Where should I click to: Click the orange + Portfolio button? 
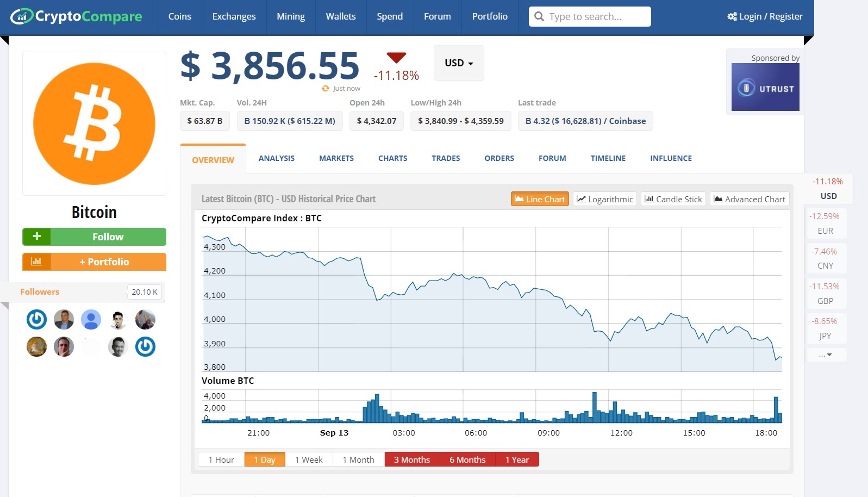(94, 262)
